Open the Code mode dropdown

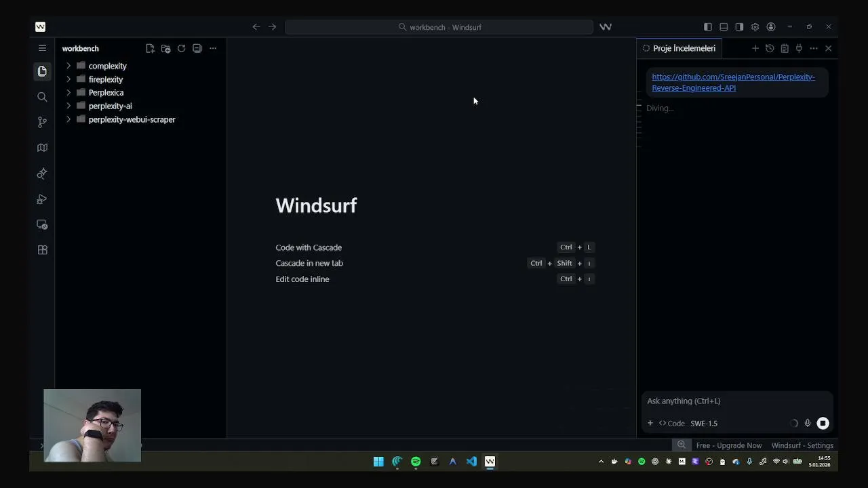(672, 423)
